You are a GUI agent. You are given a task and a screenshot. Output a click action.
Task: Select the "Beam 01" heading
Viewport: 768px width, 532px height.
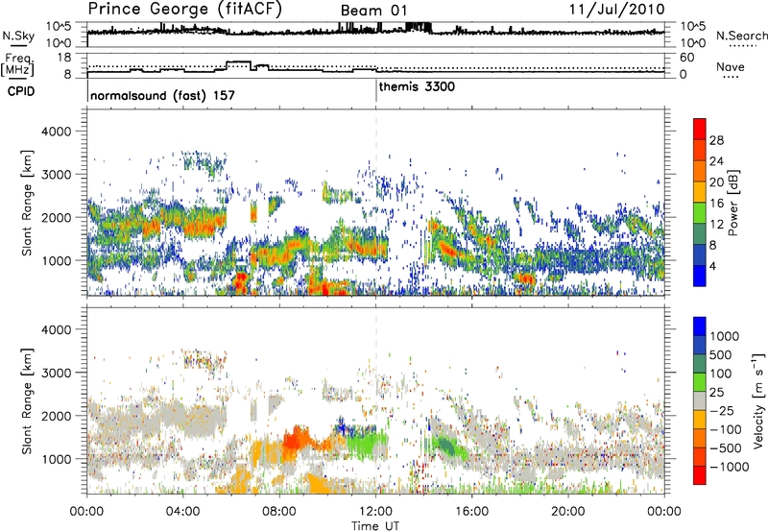[x=373, y=11]
